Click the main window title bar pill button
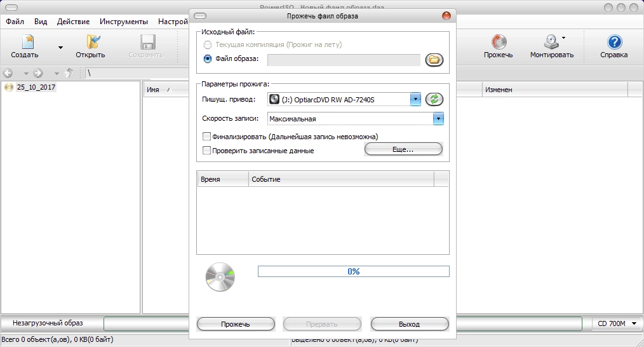This screenshot has height=347, width=644. 11,8
